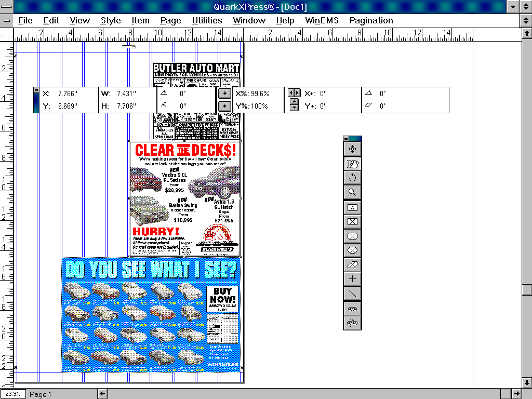Nudge picture offset down using down arrow

pos(294,108)
